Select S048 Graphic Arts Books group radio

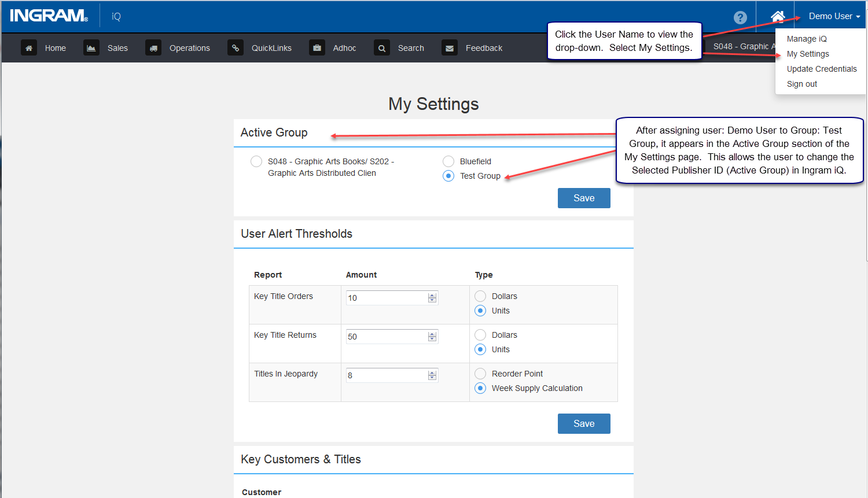point(256,161)
